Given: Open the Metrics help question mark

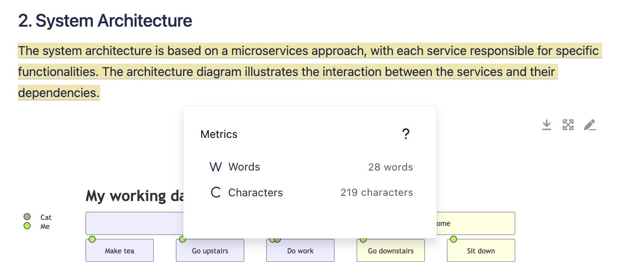Looking at the screenshot, I should pyautogui.click(x=406, y=134).
